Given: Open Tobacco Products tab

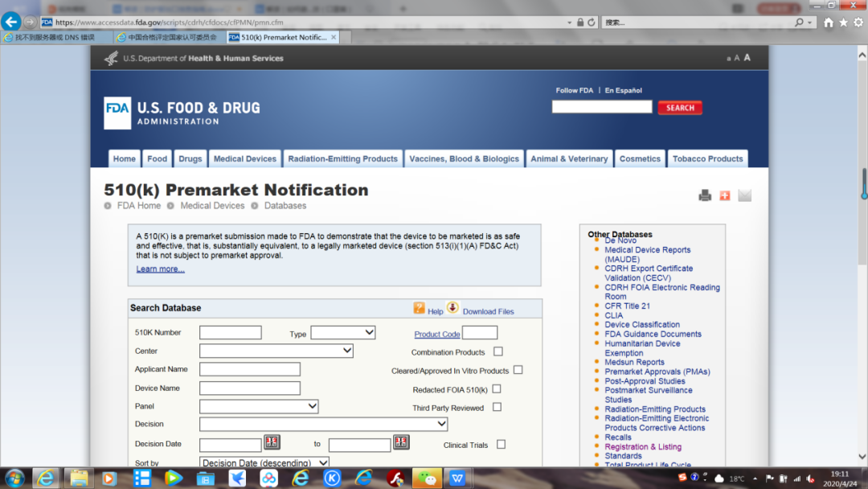Looking at the screenshot, I should pyautogui.click(x=707, y=158).
